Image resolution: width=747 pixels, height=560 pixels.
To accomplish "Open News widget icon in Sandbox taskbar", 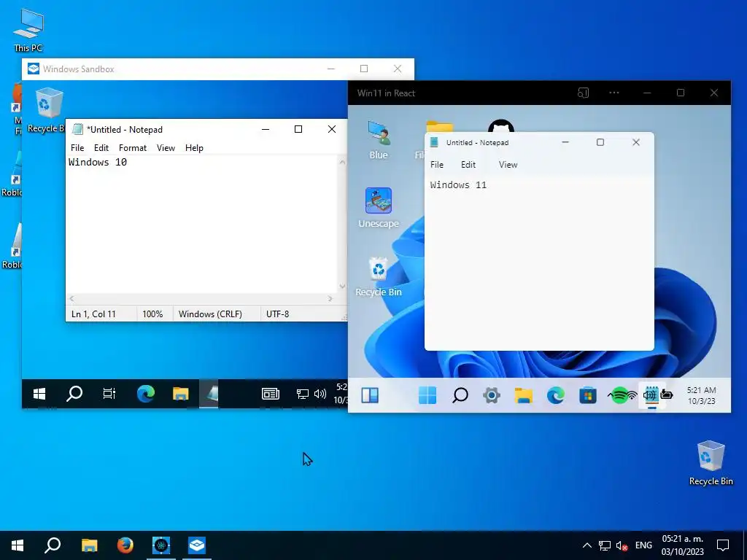I will 271,393.
